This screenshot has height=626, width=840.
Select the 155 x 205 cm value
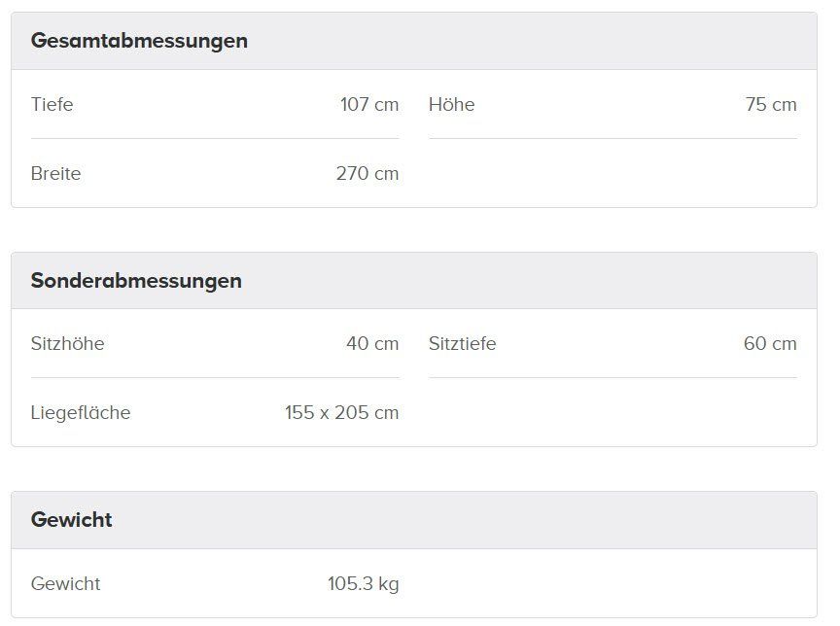click(x=342, y=413)
